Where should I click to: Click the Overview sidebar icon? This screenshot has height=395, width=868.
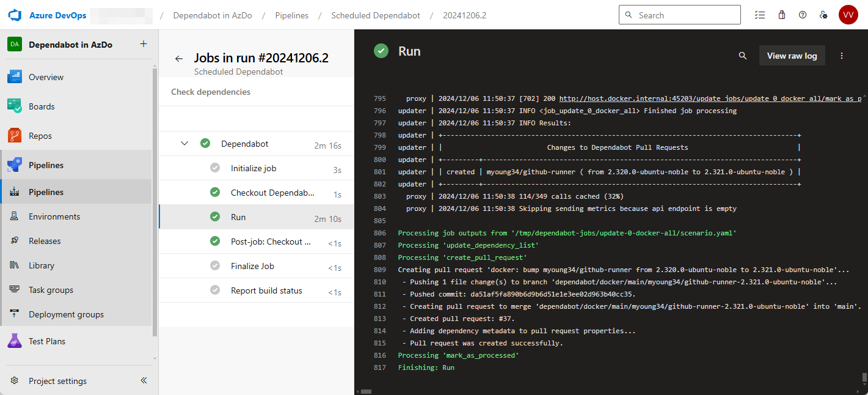[x=15, y=77]
